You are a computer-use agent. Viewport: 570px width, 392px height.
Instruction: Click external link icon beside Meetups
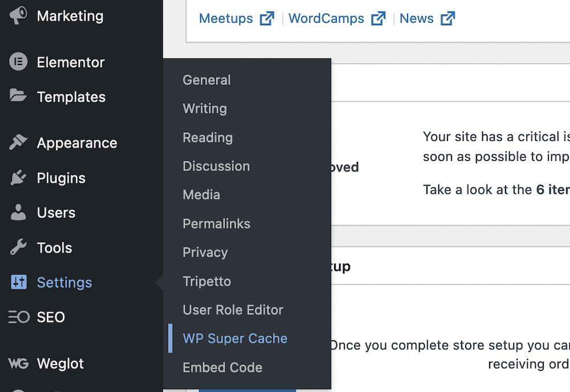coord(267,18)
